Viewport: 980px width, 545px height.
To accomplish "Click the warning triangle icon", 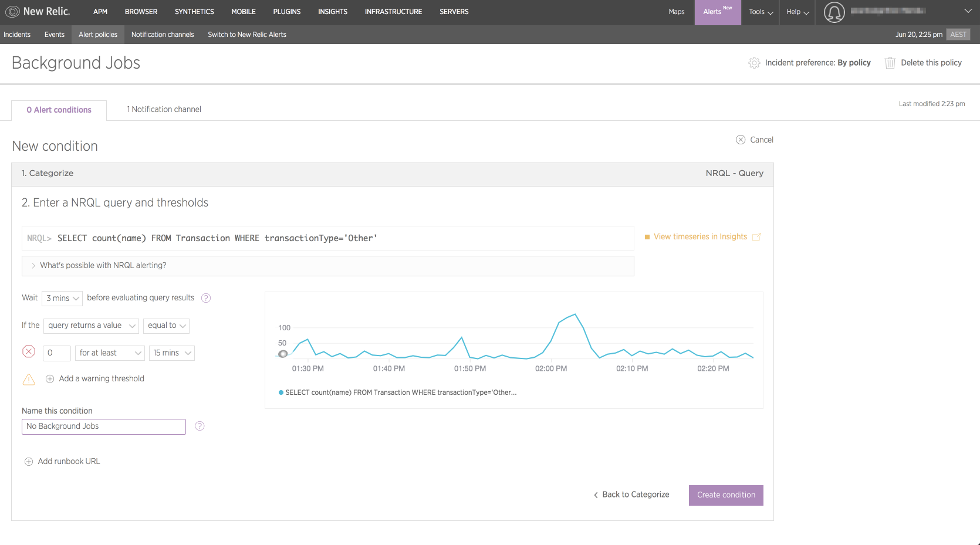I will pos(29,379).
